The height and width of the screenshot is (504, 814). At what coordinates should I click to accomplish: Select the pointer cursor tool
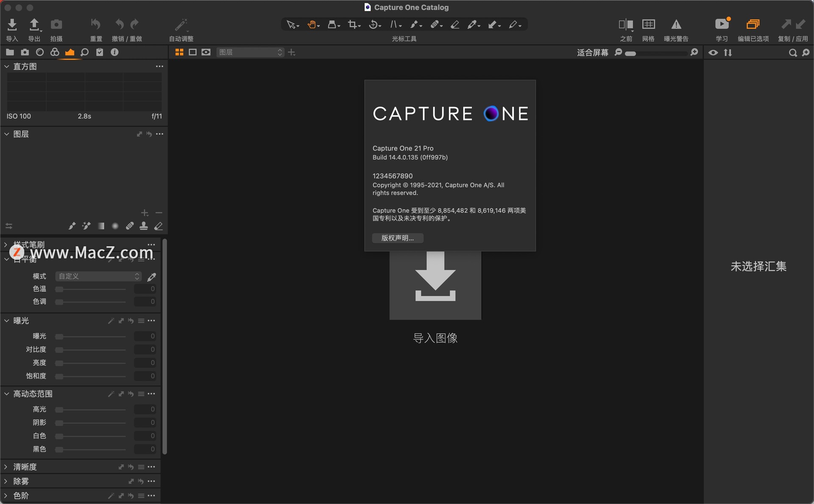293,25
